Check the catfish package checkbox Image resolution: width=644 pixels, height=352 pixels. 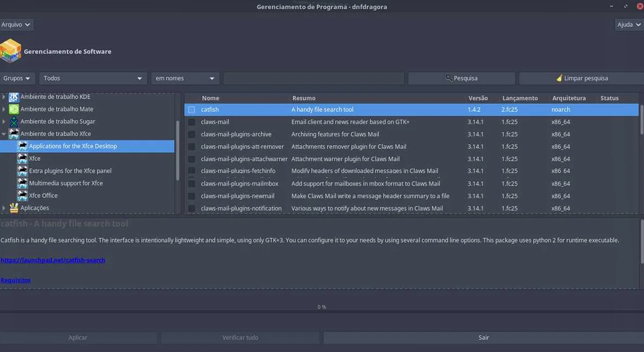191,109
